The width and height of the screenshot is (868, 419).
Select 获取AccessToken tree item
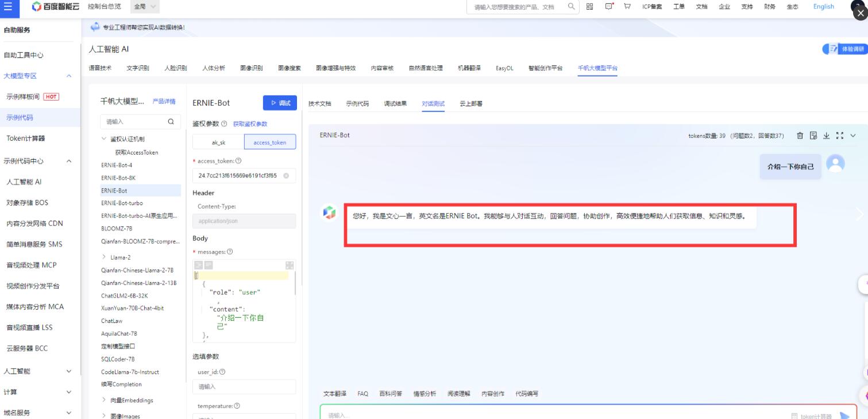136,153
